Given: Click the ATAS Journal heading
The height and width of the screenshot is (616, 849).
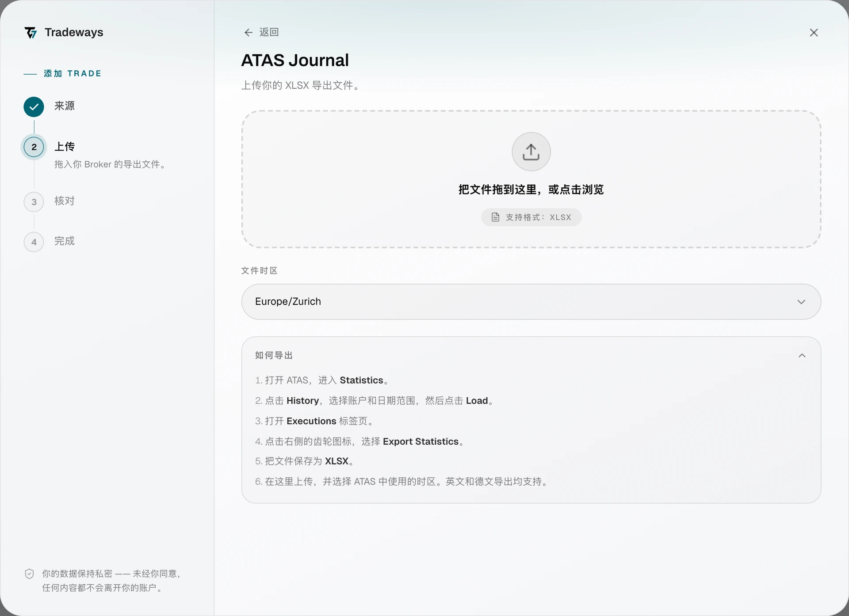Looking at the screenshot, I should point(295,60).
